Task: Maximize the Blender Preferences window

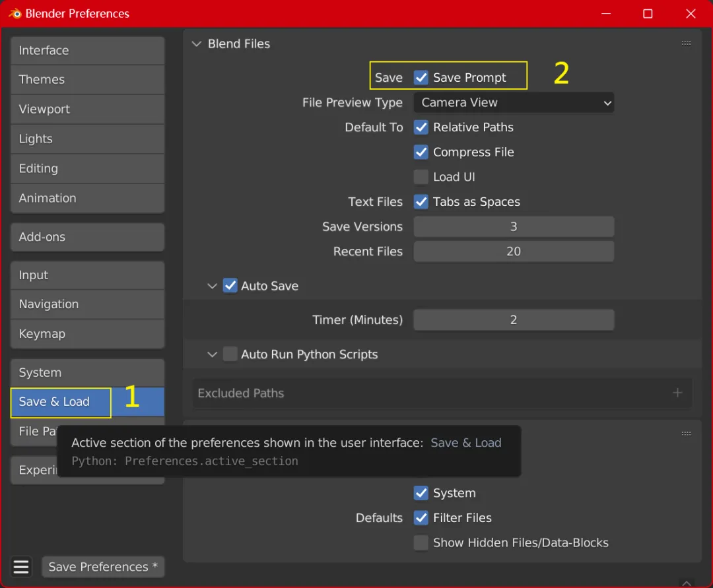Action: 648,14
